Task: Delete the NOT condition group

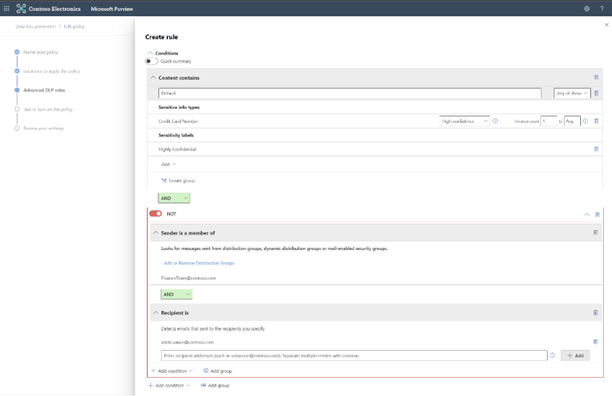Action: 597,214
